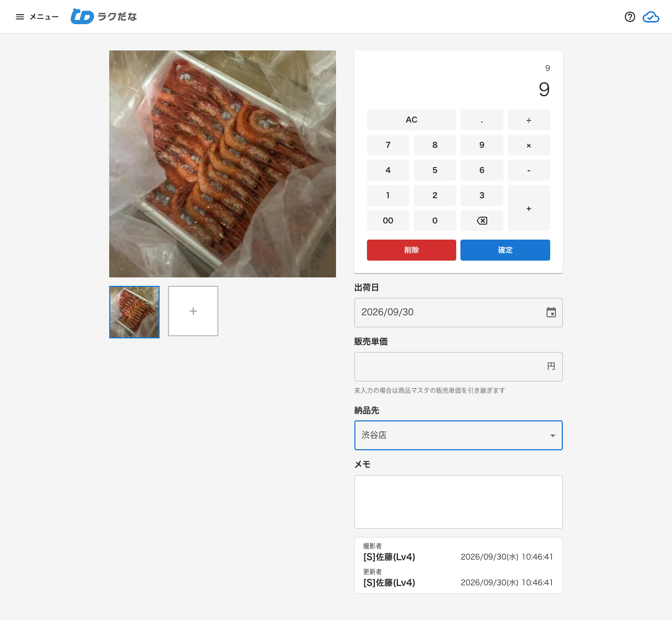672x620 pixels.
Task: Click the ラクだな logo
Action: (x=103, y=16)
